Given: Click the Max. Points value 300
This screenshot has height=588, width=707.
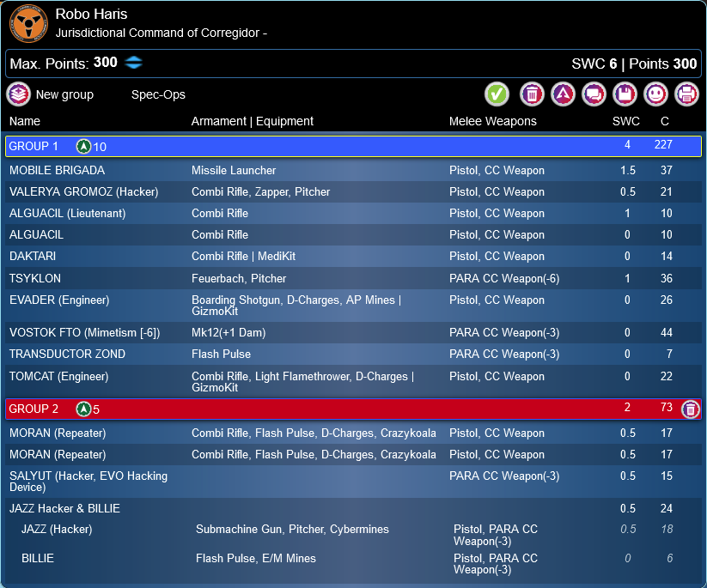Looking at the screenshot, I should click(x=106, y=62).
